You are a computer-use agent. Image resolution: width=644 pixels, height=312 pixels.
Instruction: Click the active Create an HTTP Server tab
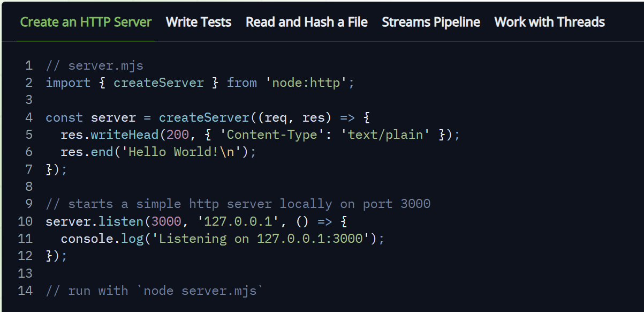coord(85,23)
